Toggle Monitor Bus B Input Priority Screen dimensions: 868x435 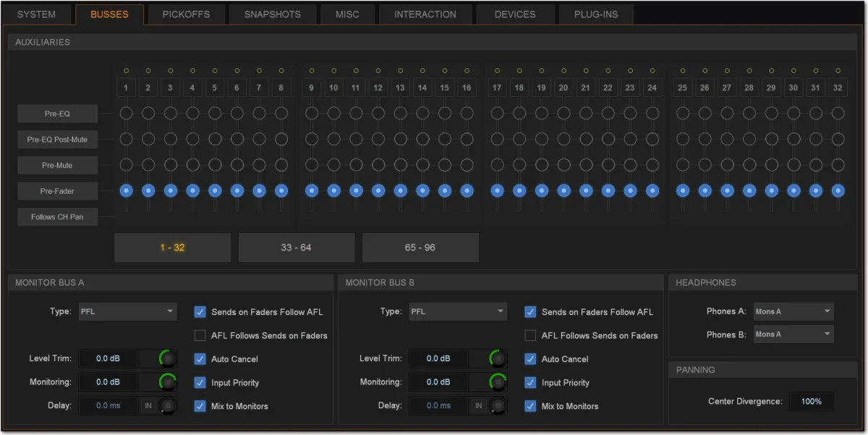(531, 382)
